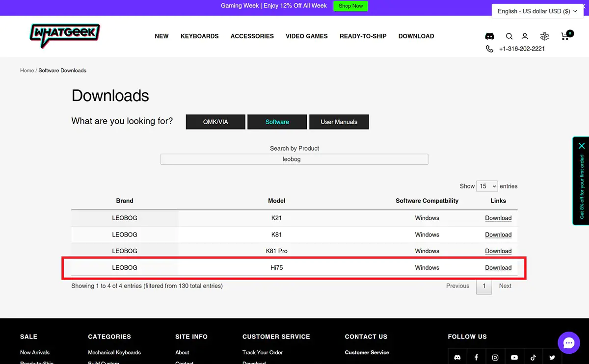589x364 pixels.
Task: Switch to the User Manuals tab
Action: (x=339, y=122)
